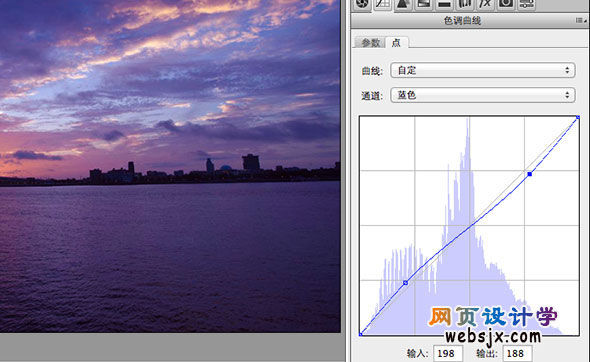590x362 pixels.
Task: Open the Basic panel aperture icon
Action: (362, 5)
